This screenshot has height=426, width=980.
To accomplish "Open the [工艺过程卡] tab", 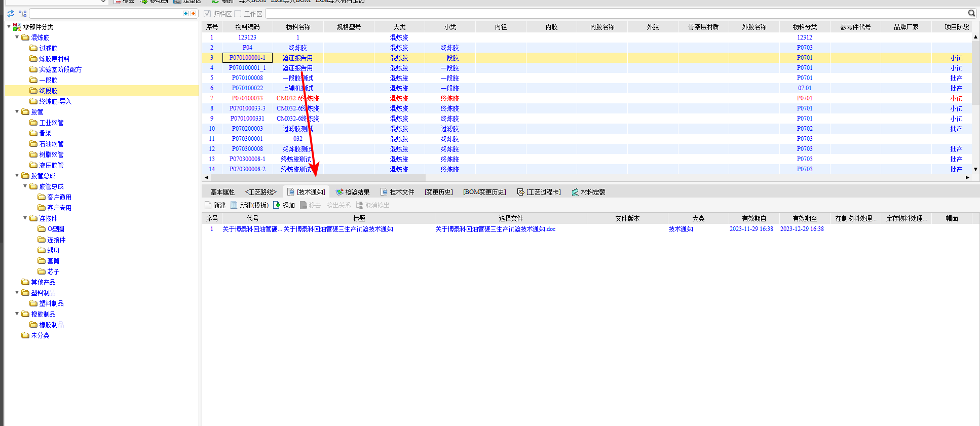I will [539, 192].
